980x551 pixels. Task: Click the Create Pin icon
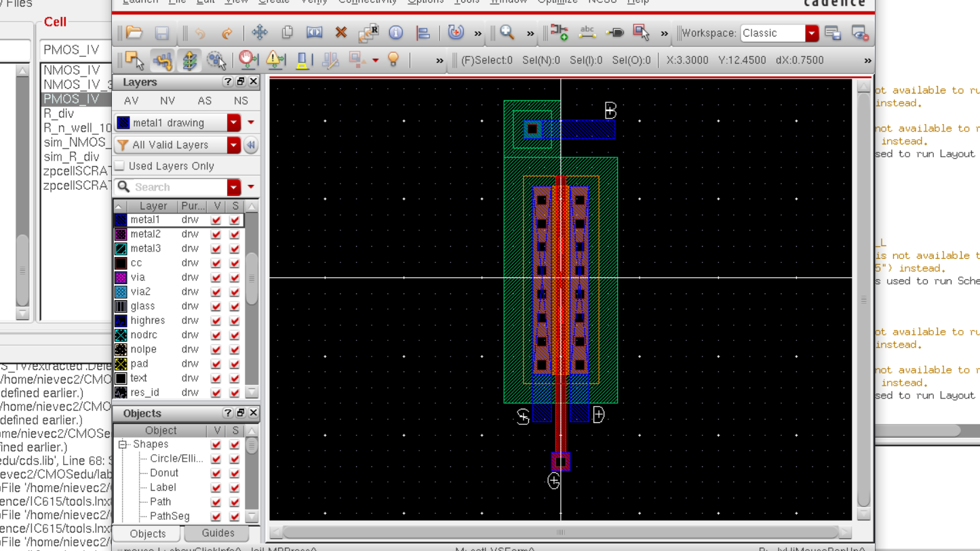(614, 33)
